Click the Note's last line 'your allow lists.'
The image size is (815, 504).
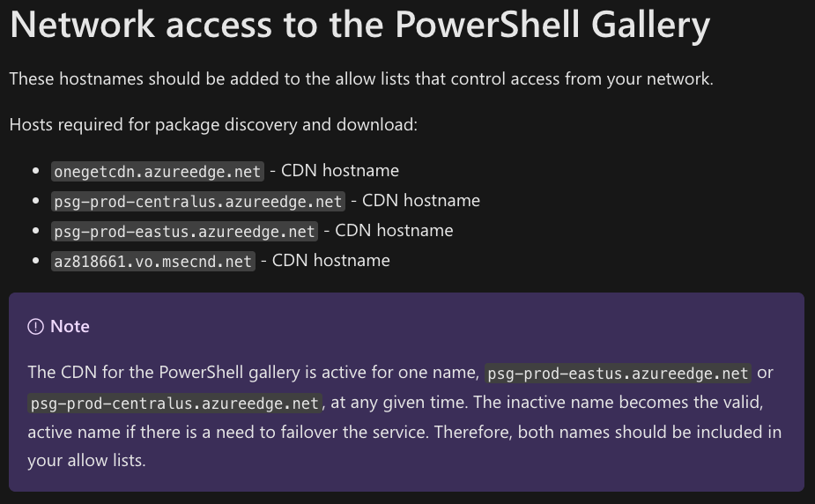[x=86, y=460]
